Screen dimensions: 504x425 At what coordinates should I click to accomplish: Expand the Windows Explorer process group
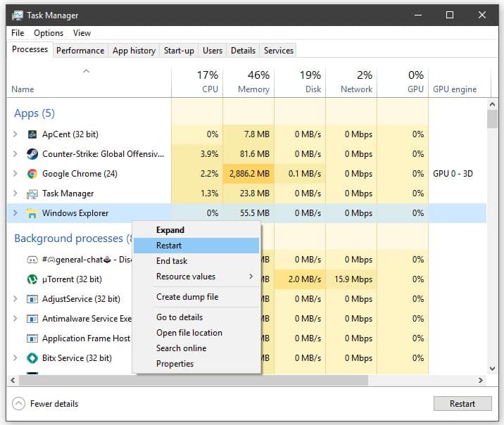pos(15,212)
